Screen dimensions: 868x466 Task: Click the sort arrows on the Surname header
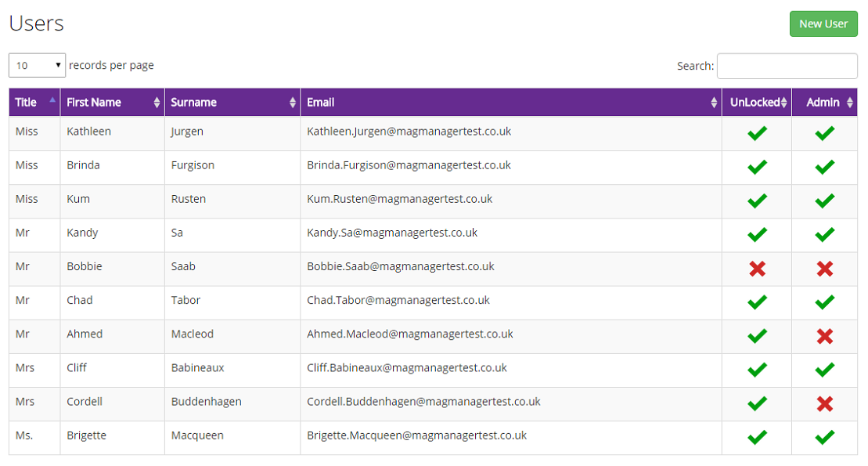[x=293, y=102]
